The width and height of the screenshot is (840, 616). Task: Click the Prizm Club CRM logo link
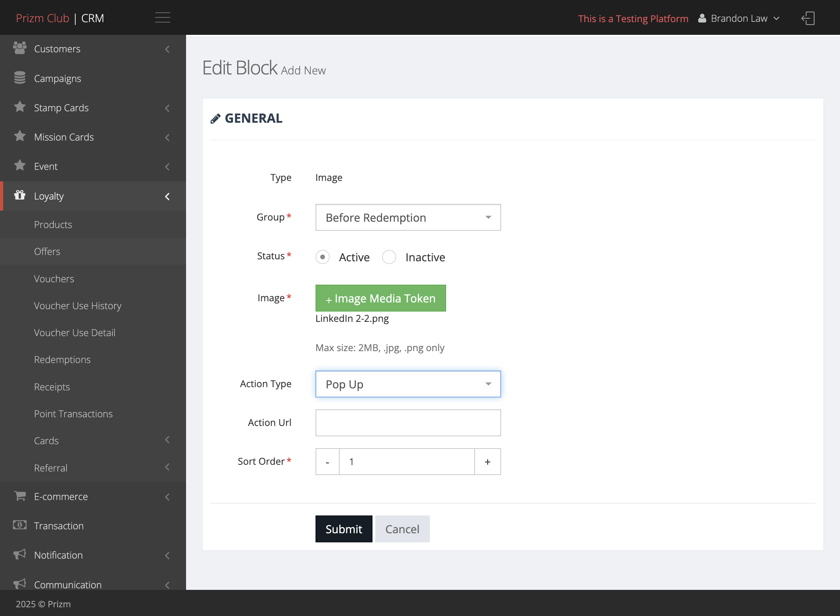click(x=60, y=18)
